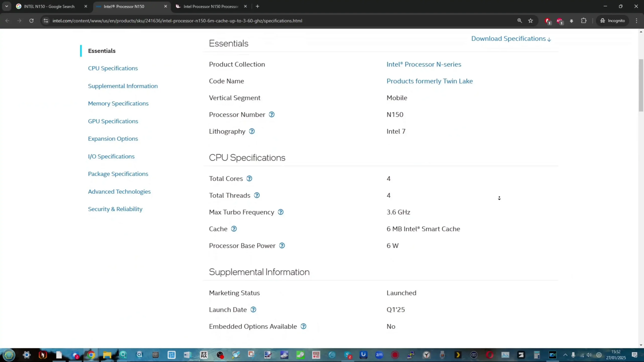Click the zoom magnifier icon in the address bar
Image resolution: width=644 pixels, height=362 pixels.
pyautogui.click(x=519, y=21)
